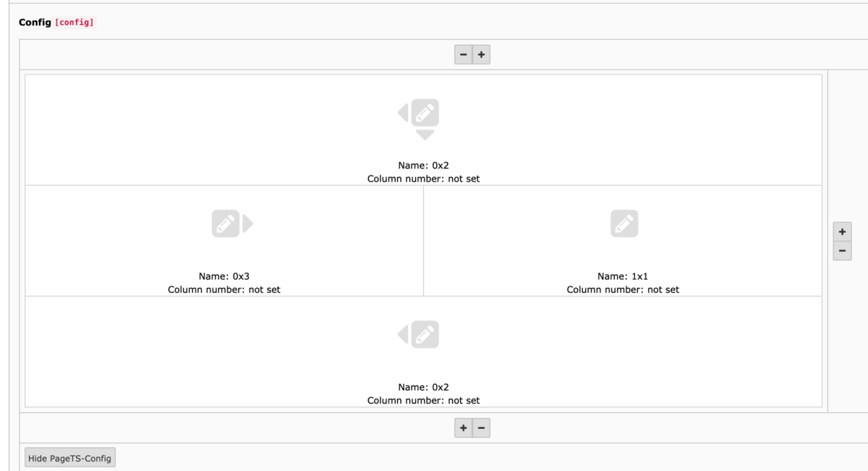Remove a row with the right-side minus button
Viewport: 868px width, 471px height.
[842, 250]
